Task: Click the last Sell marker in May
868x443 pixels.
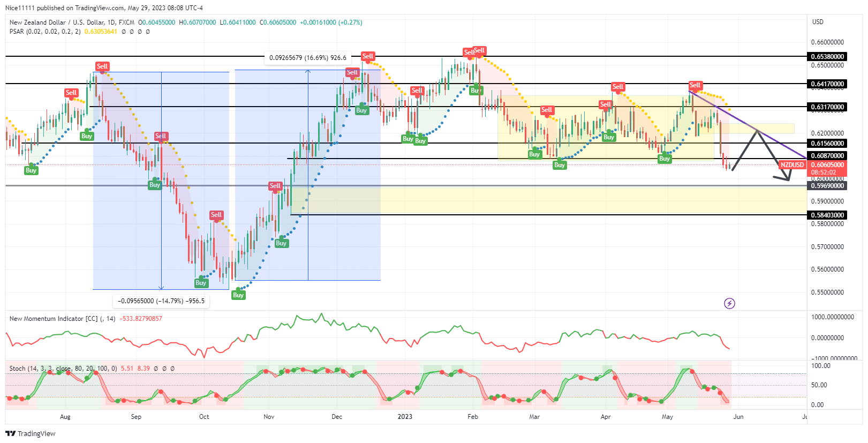Action: 695,85
